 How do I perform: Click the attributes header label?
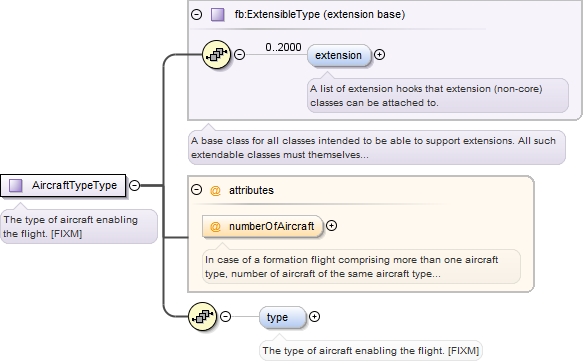[x=251, y=190]
